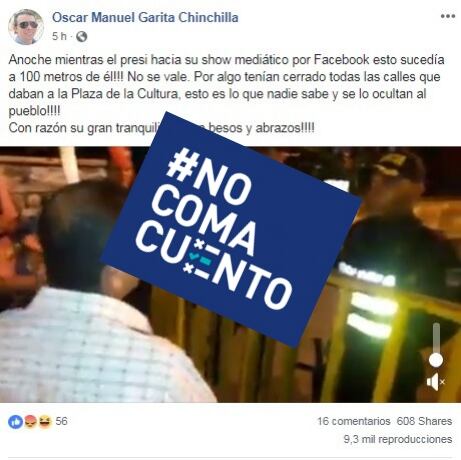The image size is (461, 460).
Task: Open the 5 h post timestamp
Action: tap(59, 36)
